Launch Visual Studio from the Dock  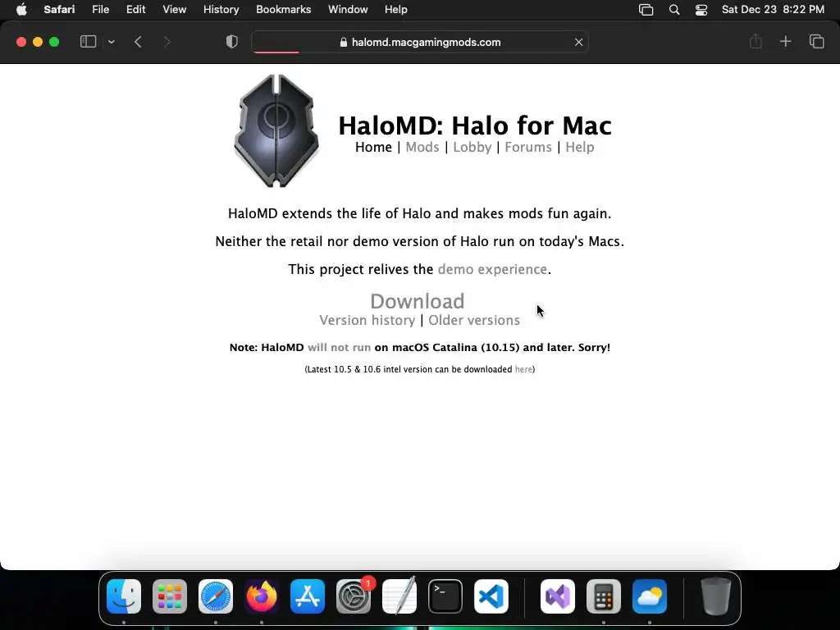coord(558,596)
